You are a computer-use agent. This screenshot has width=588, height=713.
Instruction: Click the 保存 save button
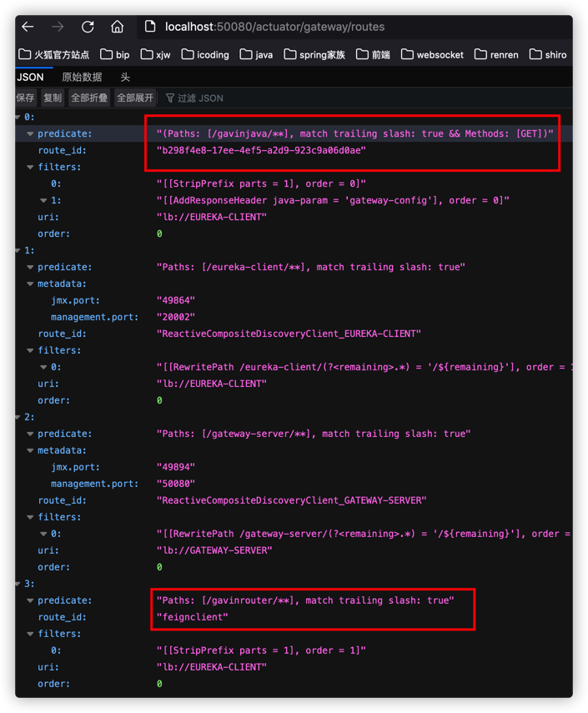click(x=26, y=98)
